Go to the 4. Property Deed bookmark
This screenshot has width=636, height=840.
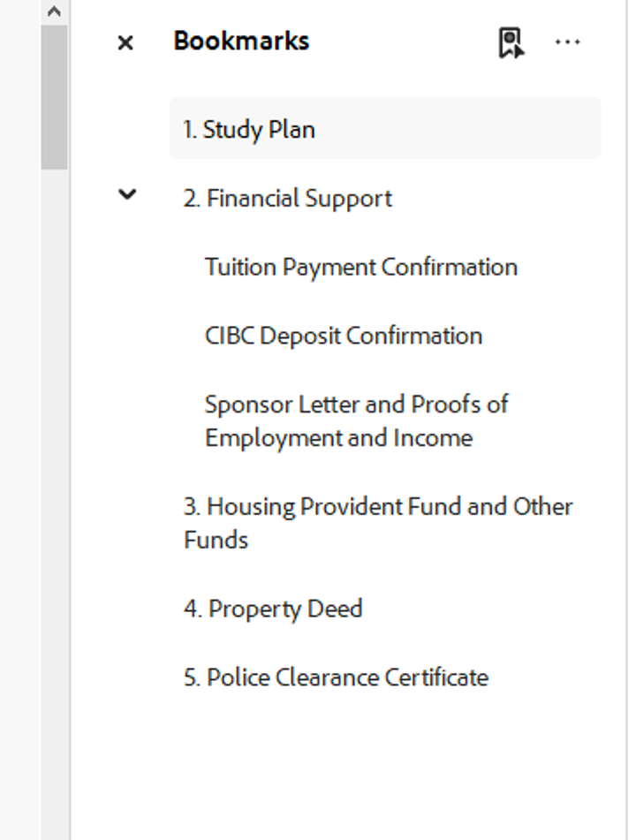(273, 609)
